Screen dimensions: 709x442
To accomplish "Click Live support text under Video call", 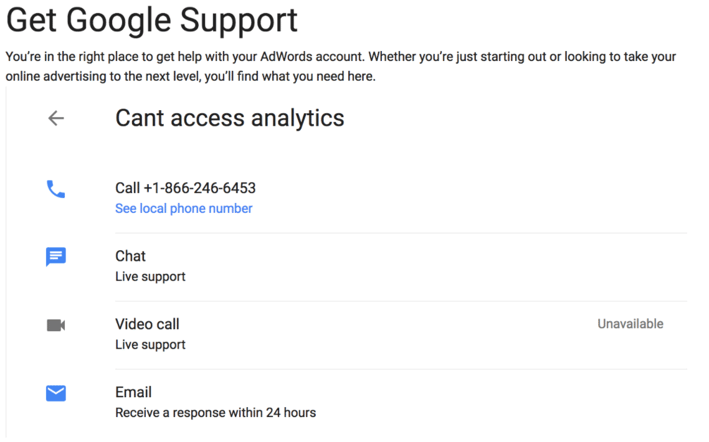I will [150, 345].
